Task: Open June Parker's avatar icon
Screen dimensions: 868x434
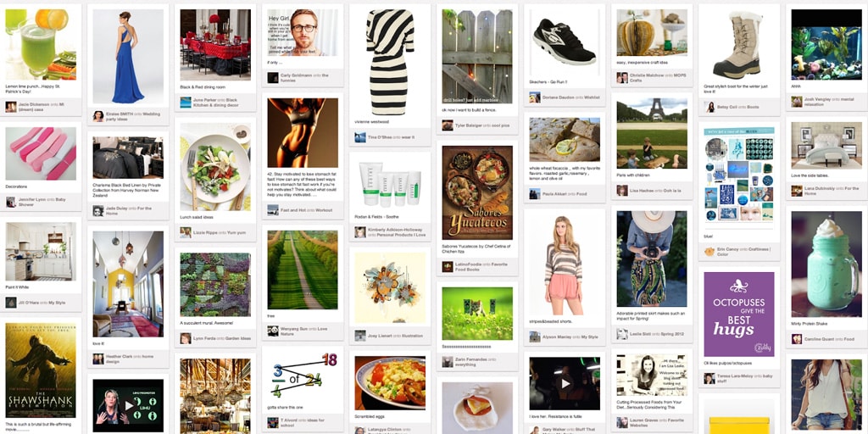Action: click(x=186, y=103)
